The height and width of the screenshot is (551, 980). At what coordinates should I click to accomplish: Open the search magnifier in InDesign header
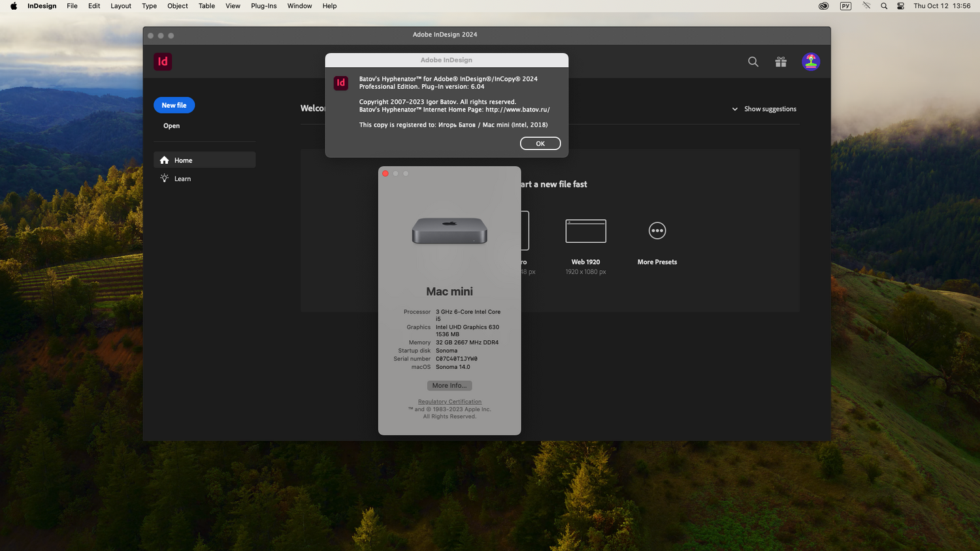pos(753,61)
